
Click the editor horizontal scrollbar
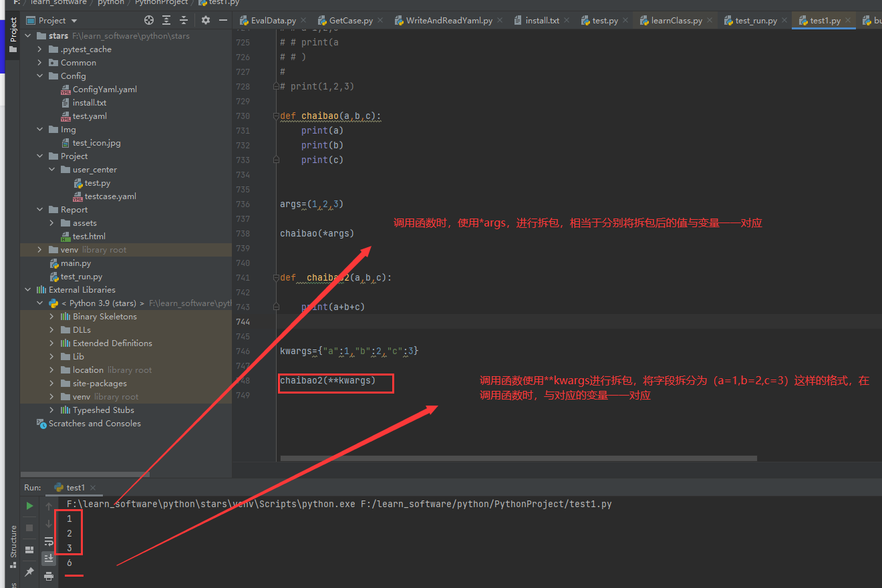(519, 458)
